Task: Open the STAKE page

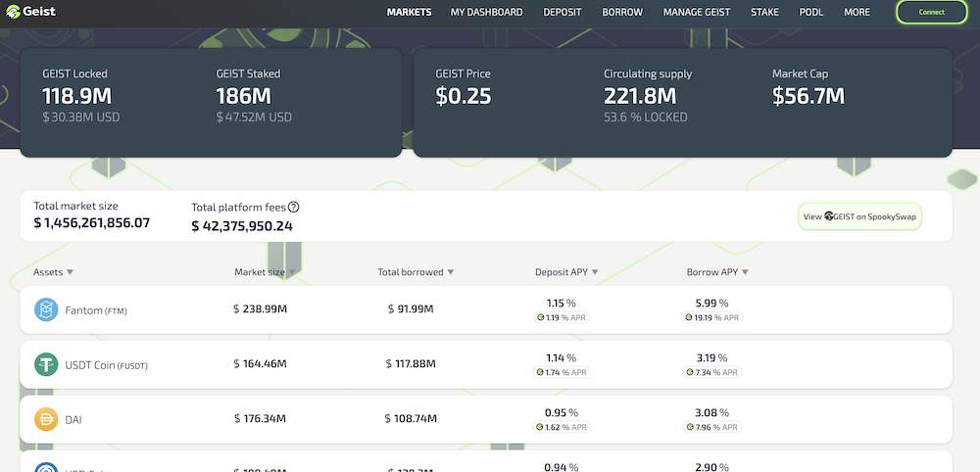Action: click(x=764, y=12)
